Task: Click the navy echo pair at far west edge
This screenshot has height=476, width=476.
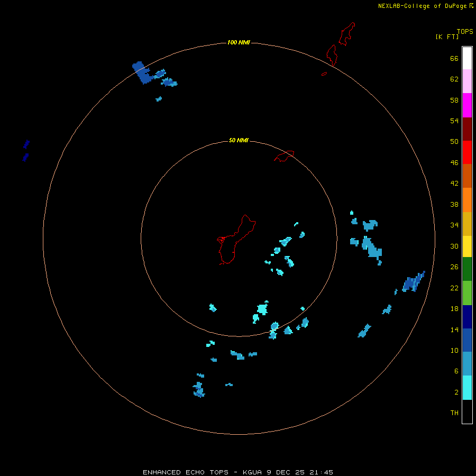Action: [26, 151]
